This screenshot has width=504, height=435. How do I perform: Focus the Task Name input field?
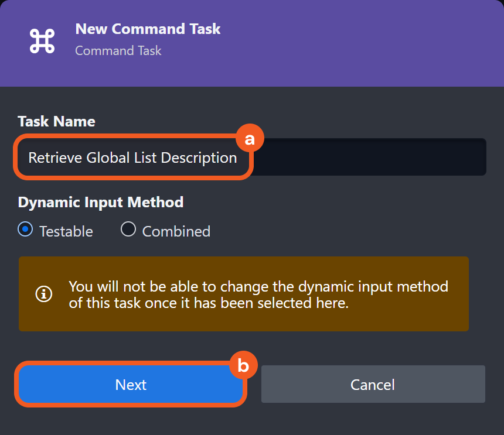pos(252,157)
